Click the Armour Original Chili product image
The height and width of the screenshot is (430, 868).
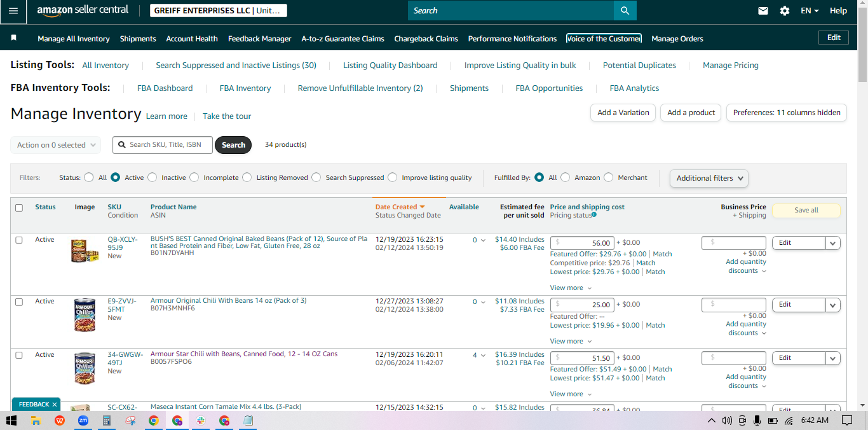point(85,315)
